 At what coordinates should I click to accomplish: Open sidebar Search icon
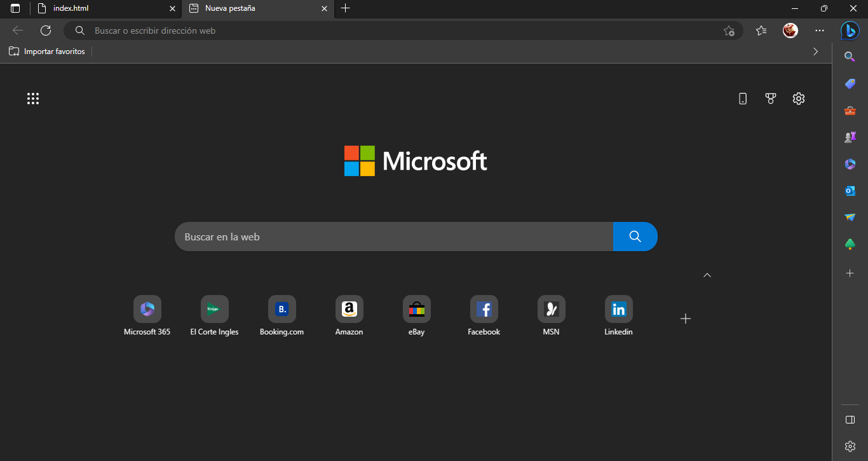tap(850, 57)
